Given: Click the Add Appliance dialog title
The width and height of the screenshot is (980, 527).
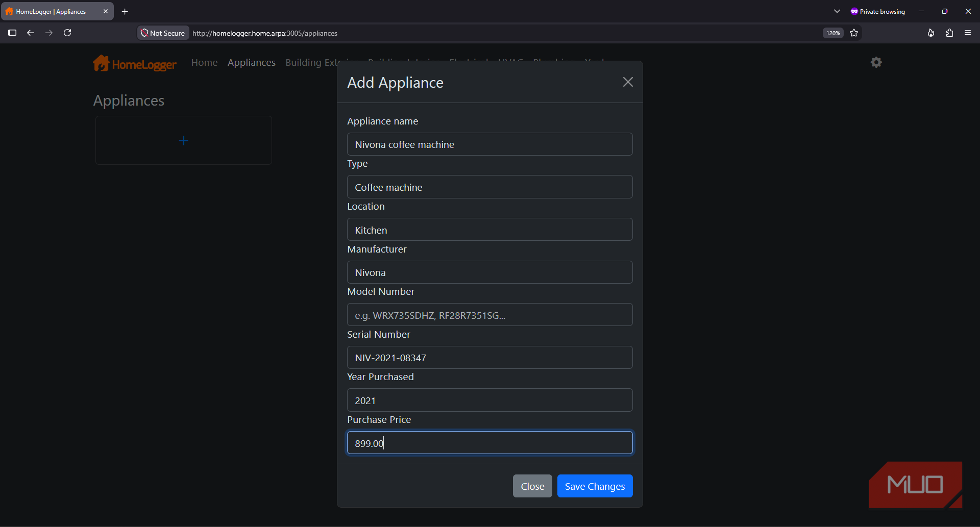Looking at the screenshot, I should tap(396, 83).
